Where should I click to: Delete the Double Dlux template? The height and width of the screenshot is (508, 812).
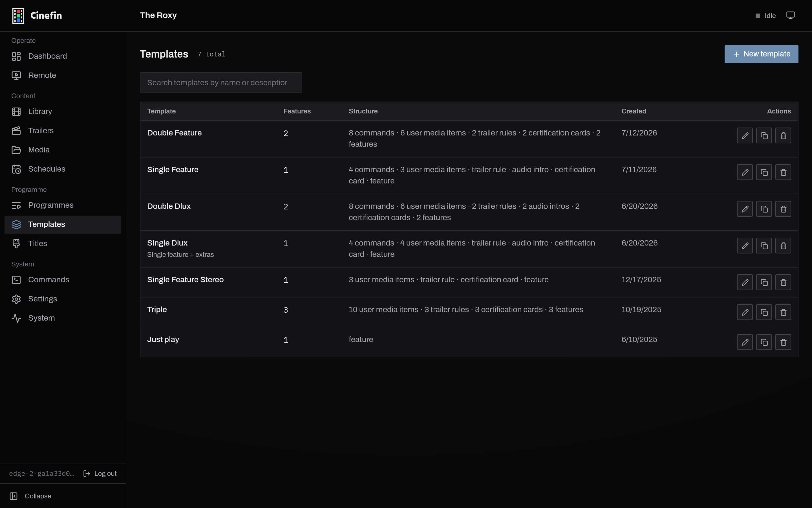(x=783, y=209)
